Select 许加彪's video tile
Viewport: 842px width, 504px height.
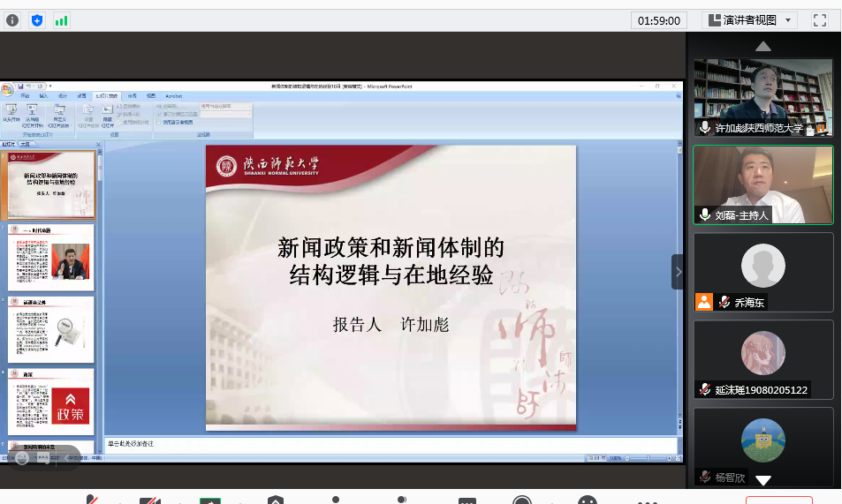(x=762, y=97)
